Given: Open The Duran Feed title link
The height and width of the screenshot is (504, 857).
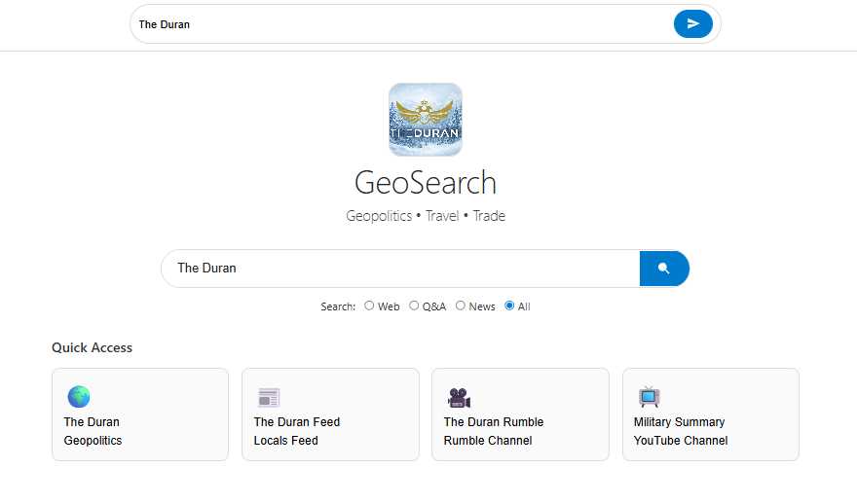Looking at the screenshot, I should [297, 422].
